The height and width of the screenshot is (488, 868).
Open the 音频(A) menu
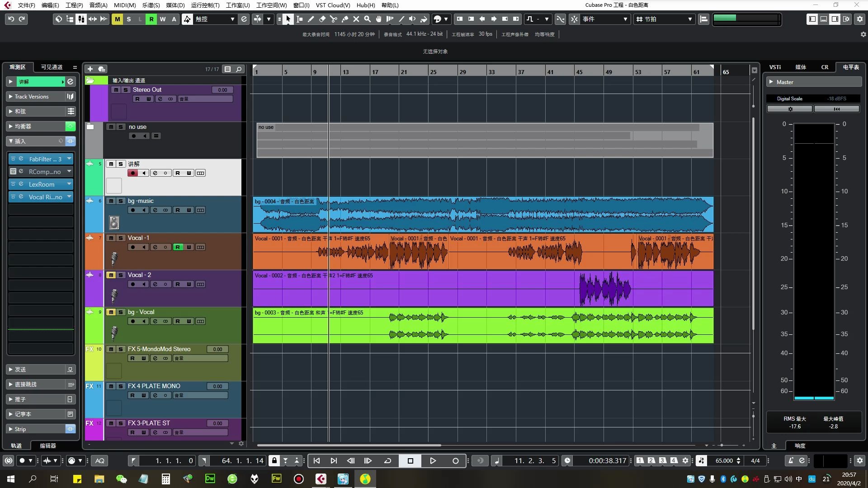[98, 5]
